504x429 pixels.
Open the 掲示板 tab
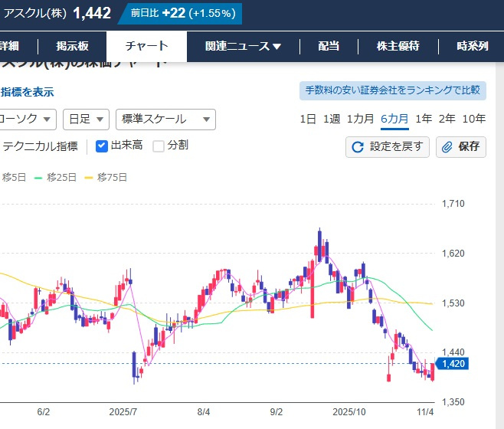click(74, 46)
